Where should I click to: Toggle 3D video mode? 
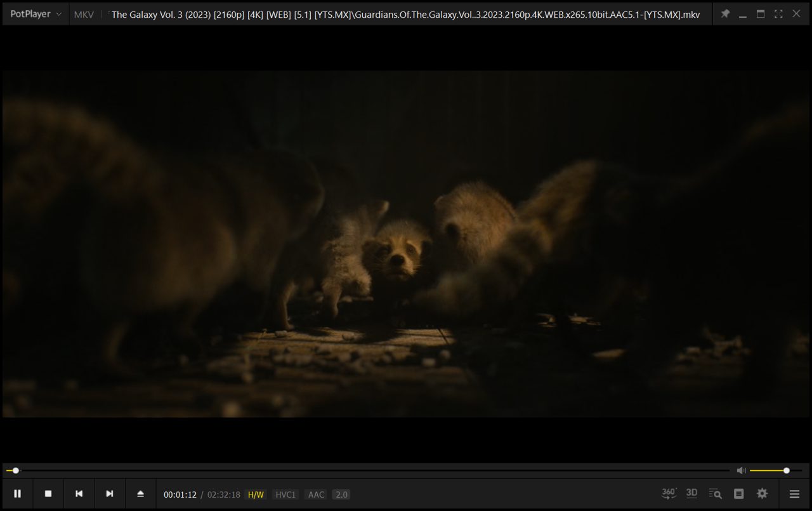(692, 493)
